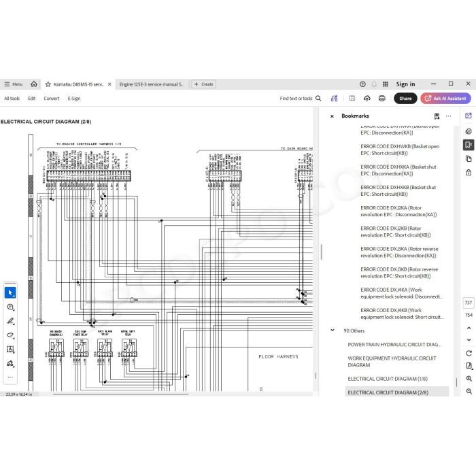Select the text box A tool
476x476 pixels.
[x=10, y=350]
